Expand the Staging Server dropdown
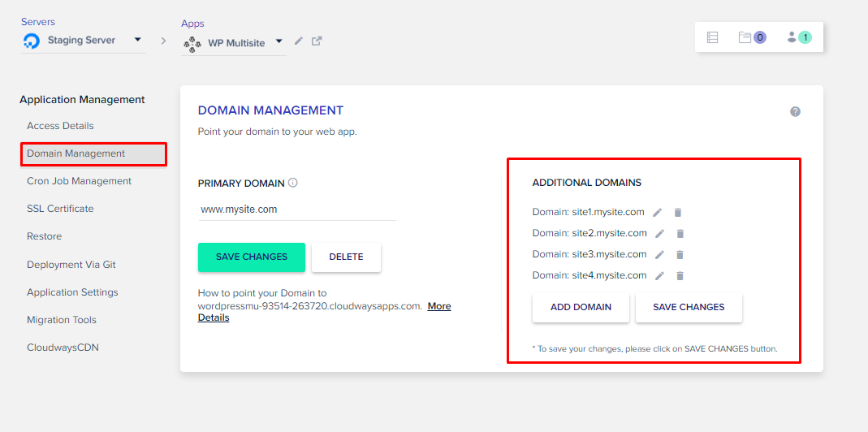This screenshot has height=432, width=868. (137, 39)
